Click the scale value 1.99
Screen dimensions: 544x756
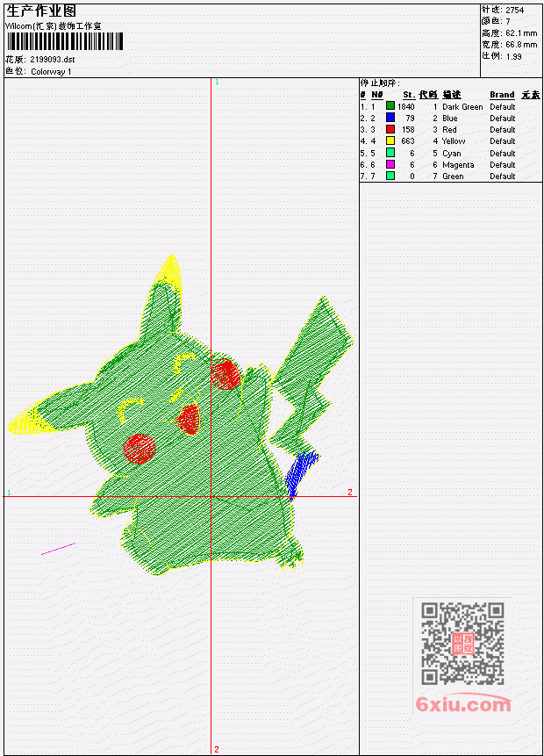click(x=513, y=56)
